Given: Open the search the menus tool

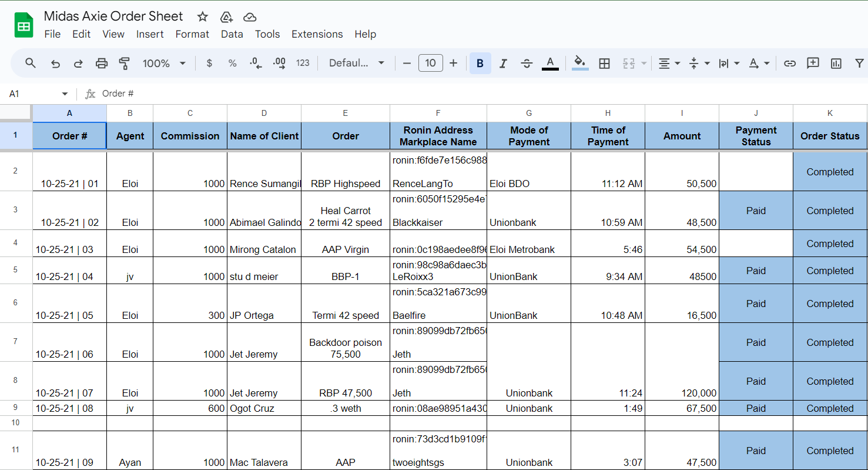Looking at the screenshot, I should point(31,63).
